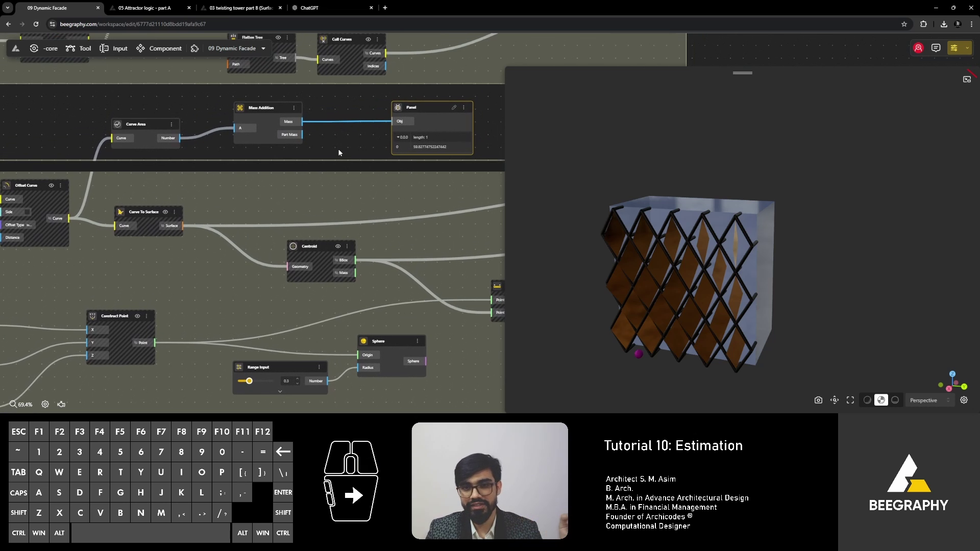Open the Sphere node three-dot menu
This screenshot has width=980, height=551.
[418, 341]
